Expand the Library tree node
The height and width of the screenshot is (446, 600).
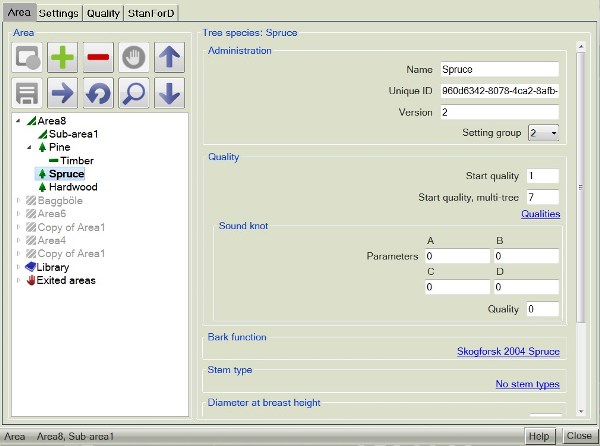click(x=19, y=267)
